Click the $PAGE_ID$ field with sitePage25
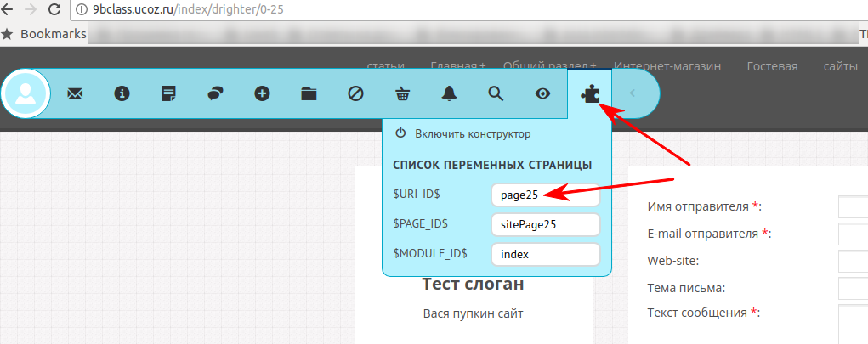 545,224
